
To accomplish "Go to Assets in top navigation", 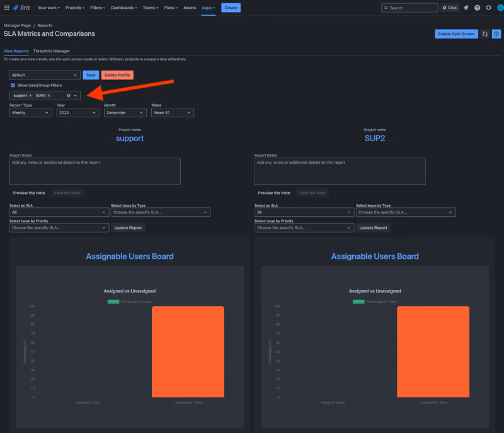I will 190,8.
